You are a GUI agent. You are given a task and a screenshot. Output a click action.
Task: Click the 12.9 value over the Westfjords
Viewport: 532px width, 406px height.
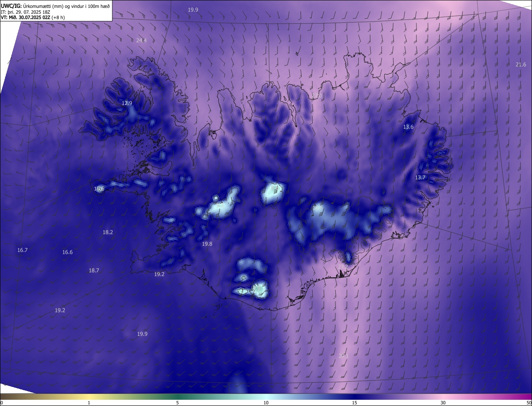(127, 103)
